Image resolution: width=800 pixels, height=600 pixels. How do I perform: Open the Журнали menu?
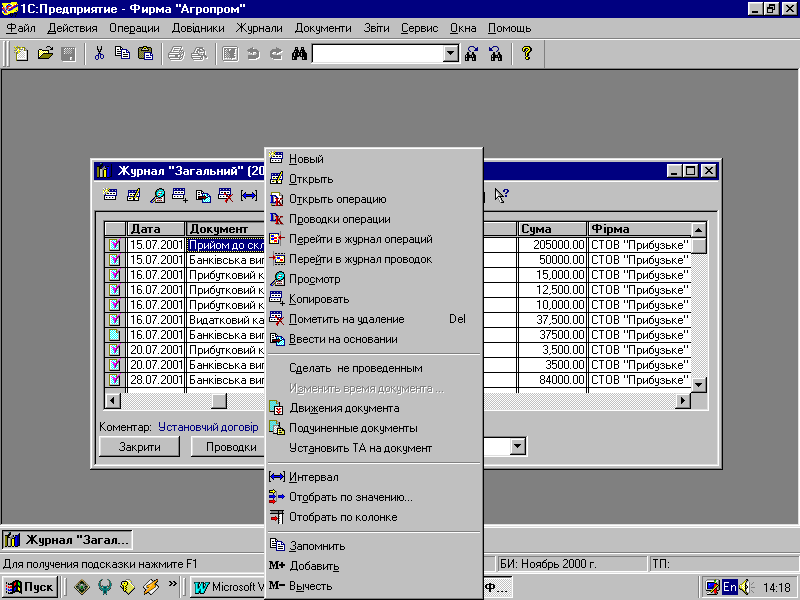[259, 28]
